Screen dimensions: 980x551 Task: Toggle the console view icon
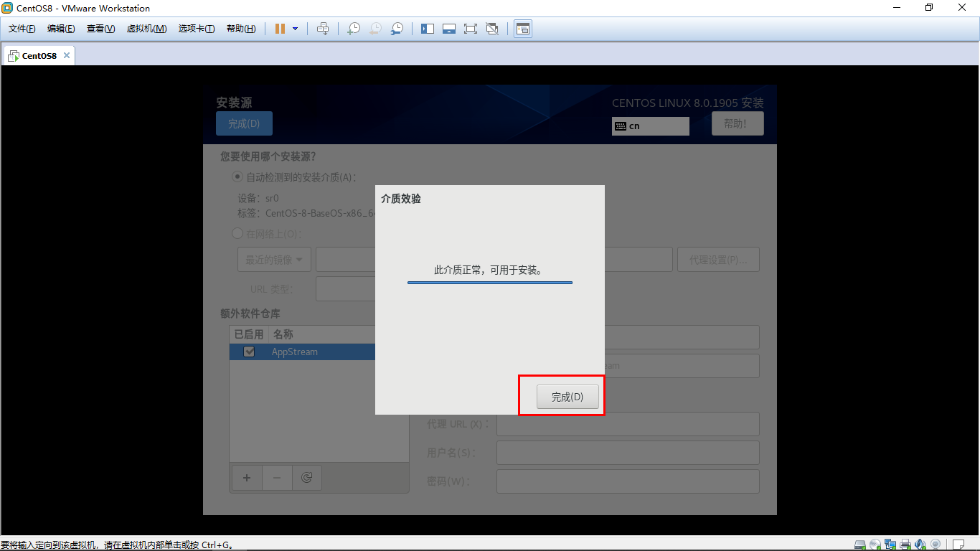click(x=523, y=29)
